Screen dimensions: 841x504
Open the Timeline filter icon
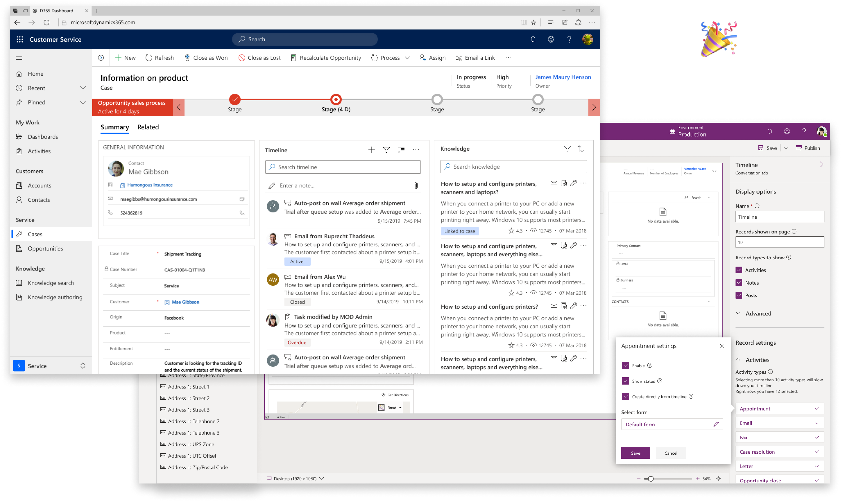click(x=386, y=150)
